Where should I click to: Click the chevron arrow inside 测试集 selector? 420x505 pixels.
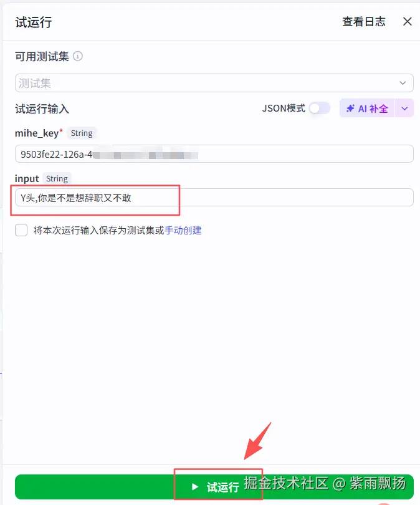(403, 83)
